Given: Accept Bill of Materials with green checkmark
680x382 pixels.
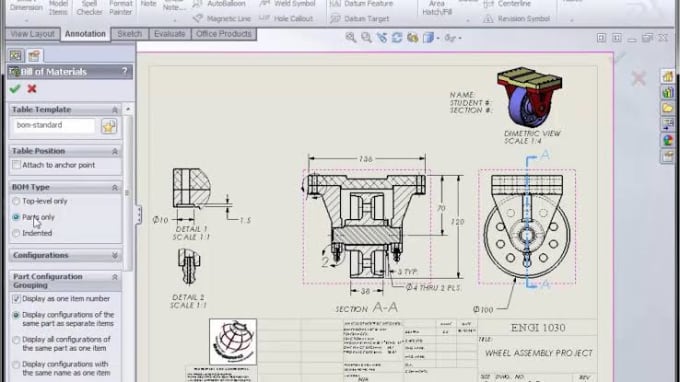Looking at the screenshot, I should pos(15,89).
